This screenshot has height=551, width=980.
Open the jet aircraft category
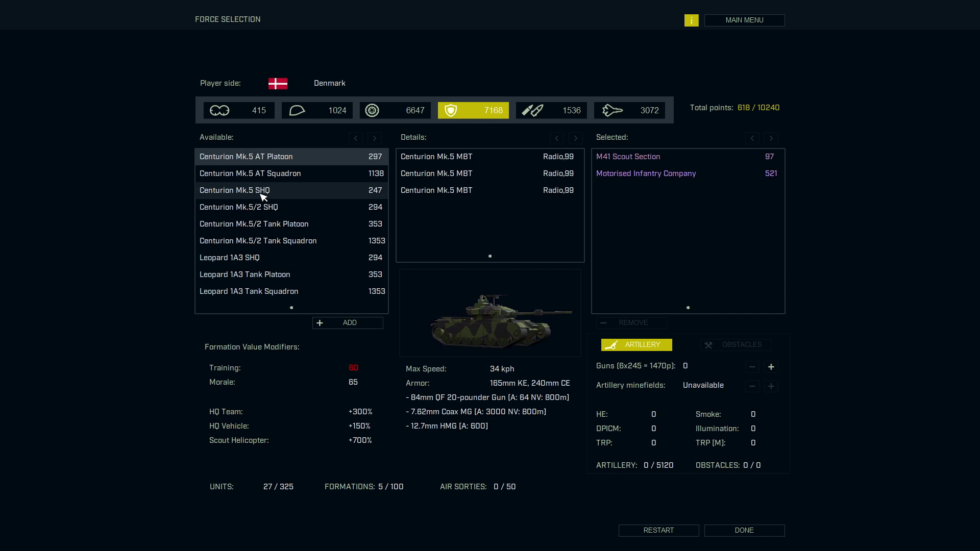[x=613, y=110]
